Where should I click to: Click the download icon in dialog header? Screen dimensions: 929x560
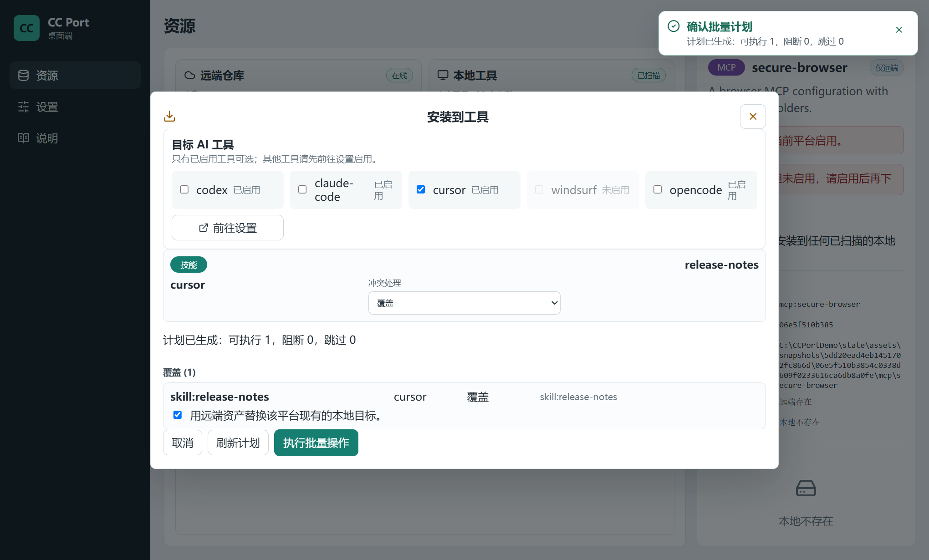pyautogui.click(x=169, y=117)
